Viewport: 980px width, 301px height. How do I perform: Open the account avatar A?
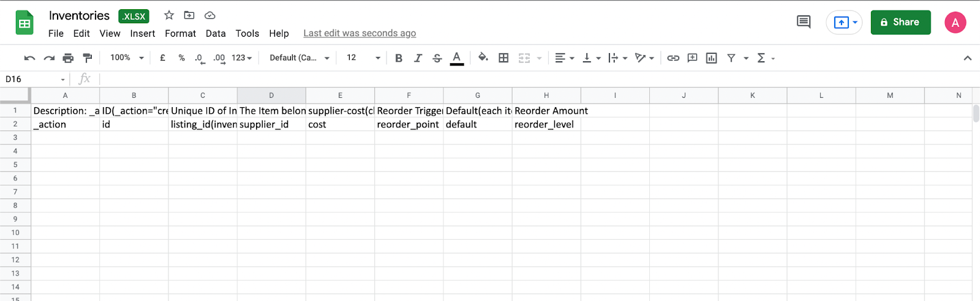click(955, 23)
